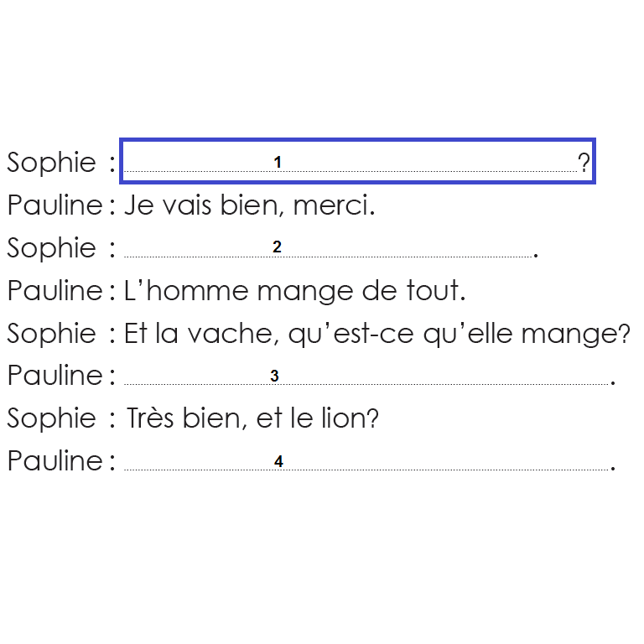Click the Sophie label beside blank 1
The width and height of the screenshot is (644, 644).
pyautogui.click(x=52, y=162)
